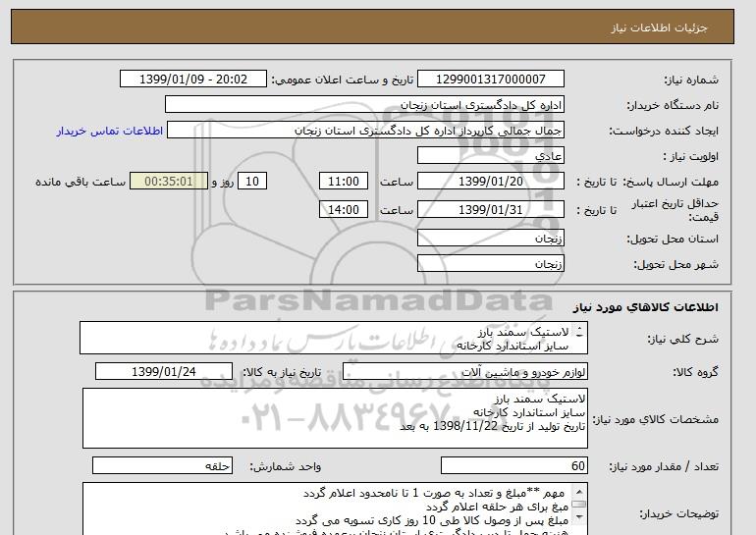Click the header title جزئیات اطلاعات نیاز
This screenshot has height=535, width=756.
tap(659, 27)
